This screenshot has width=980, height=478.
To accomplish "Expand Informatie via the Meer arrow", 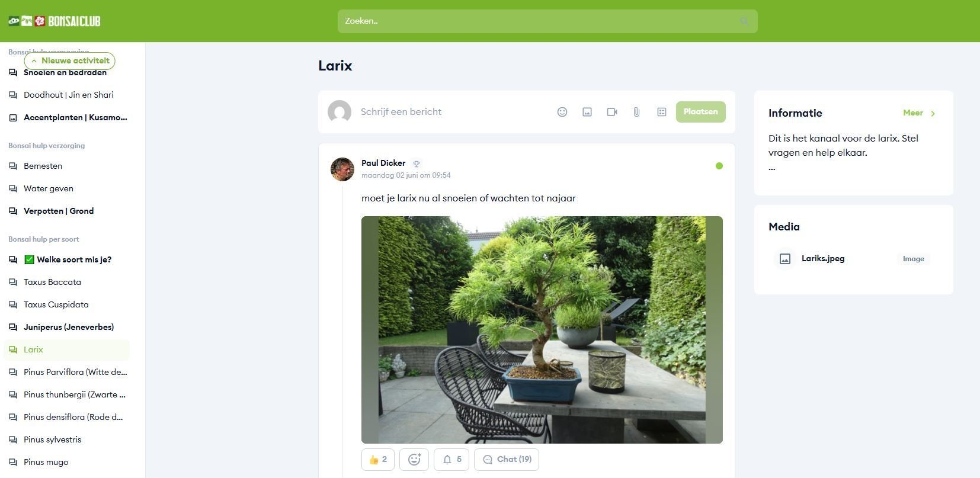I will 933,113.
